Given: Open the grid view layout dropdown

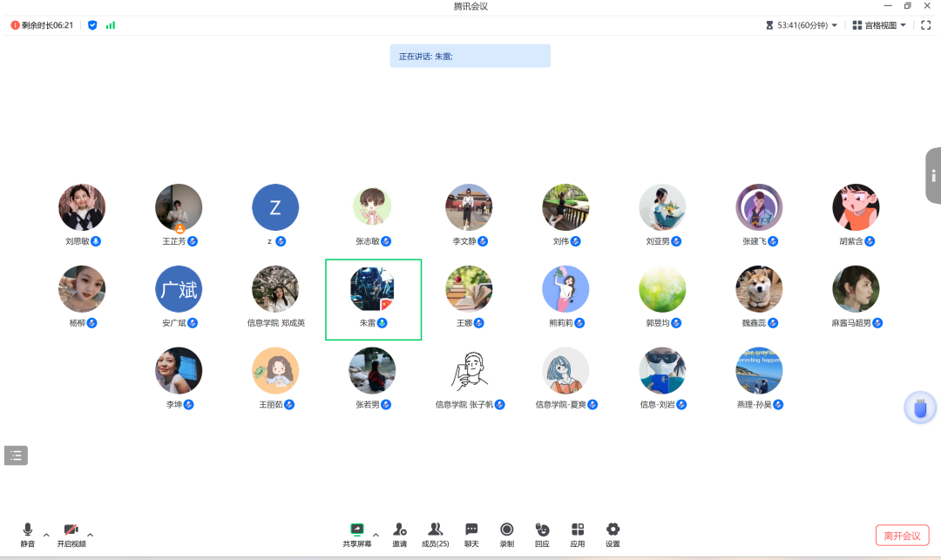Looking at the screenshot, I should click(x=879, y=25).
